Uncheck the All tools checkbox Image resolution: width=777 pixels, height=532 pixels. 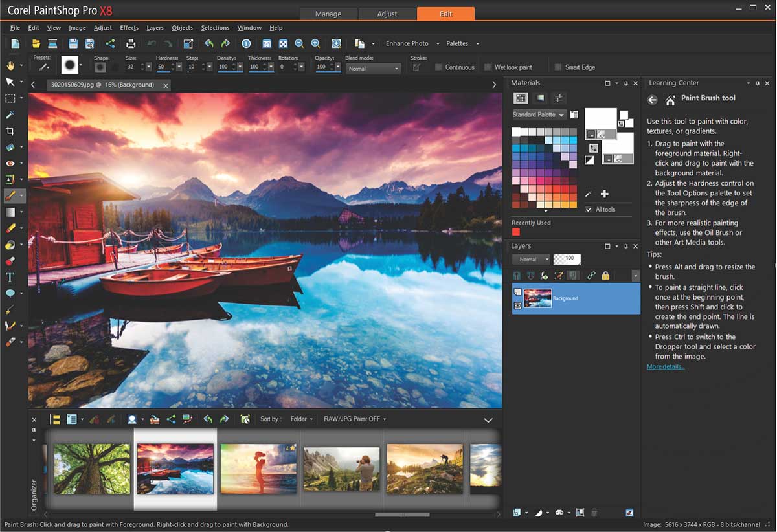(x=589, y=210)
